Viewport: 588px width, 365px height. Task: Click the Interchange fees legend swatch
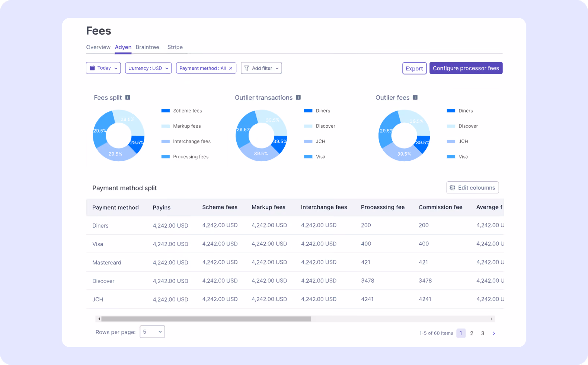[x=166, y=142]
